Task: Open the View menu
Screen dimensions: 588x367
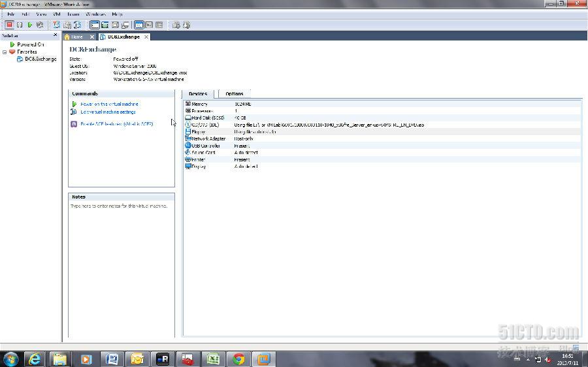Action: [x=41, y=14]
